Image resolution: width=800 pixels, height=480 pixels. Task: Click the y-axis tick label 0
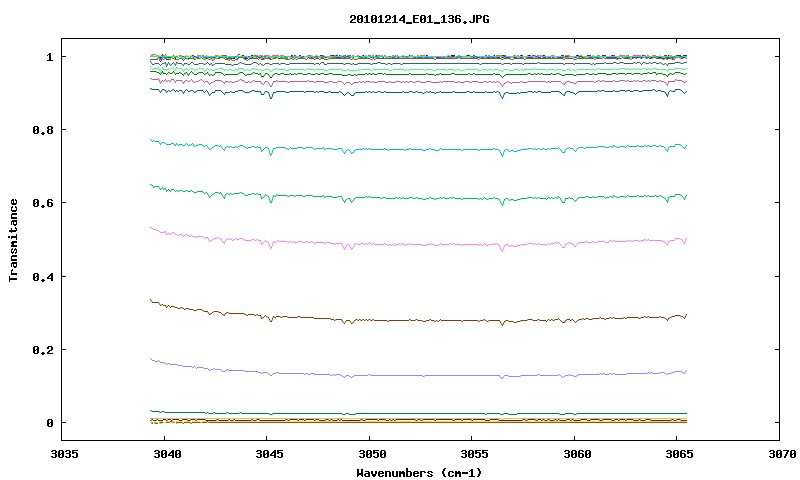[49, 423]
